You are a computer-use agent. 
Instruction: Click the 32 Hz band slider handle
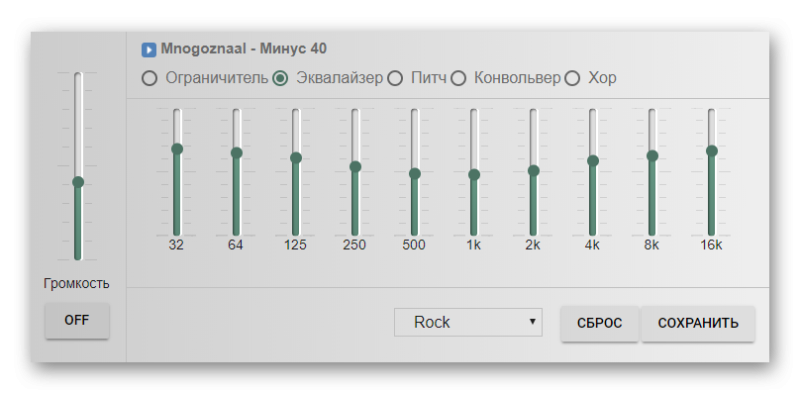pyautogui.click(x=177, y=149)
